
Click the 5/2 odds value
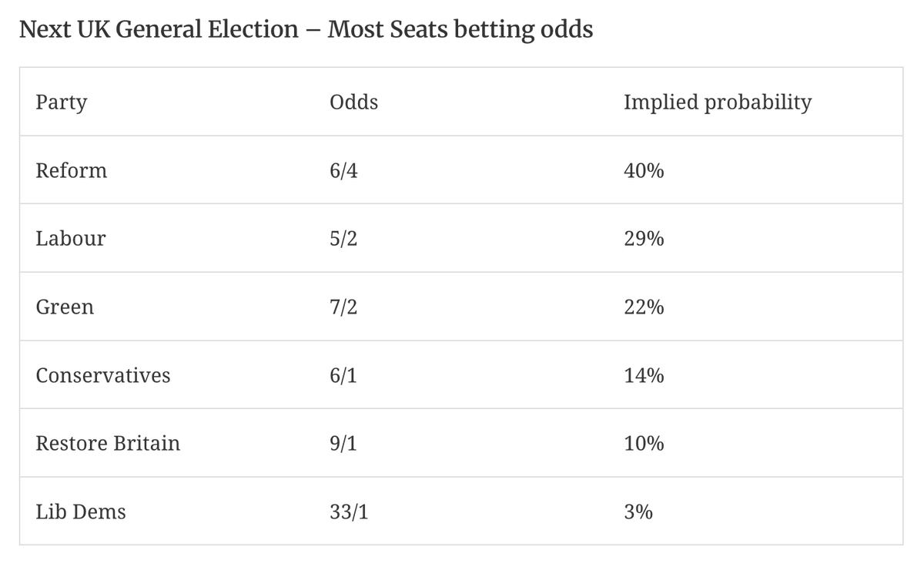pos(343,239)
